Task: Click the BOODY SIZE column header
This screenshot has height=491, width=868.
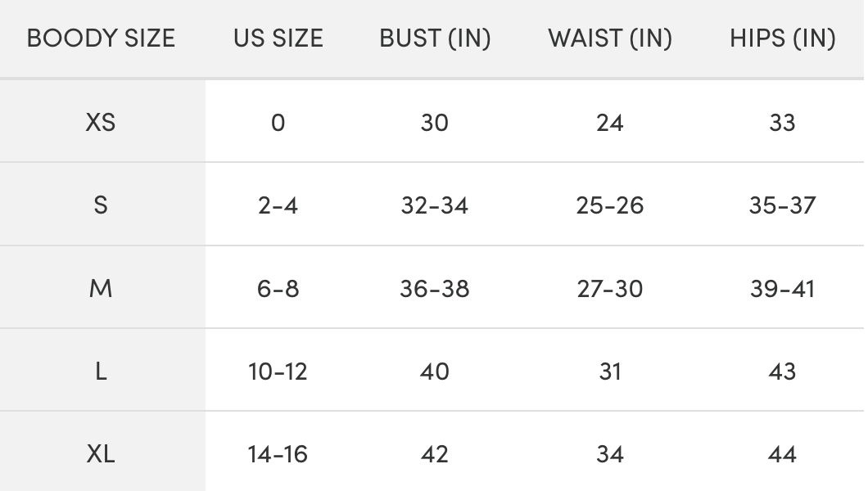Action: coord(101,38)
